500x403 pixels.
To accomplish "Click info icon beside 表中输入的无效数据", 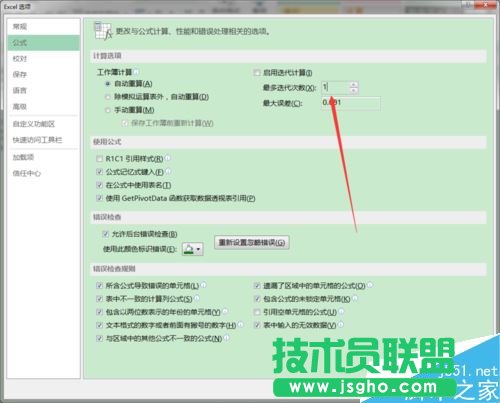I will click(x=341, y=324).
